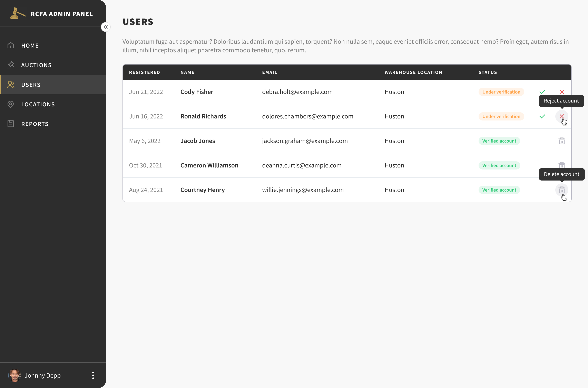The height and width of the screenshot is (388, 588).
Task: Click Ronald Richards' Under verification badge
Action: click(x=501, y=116)
